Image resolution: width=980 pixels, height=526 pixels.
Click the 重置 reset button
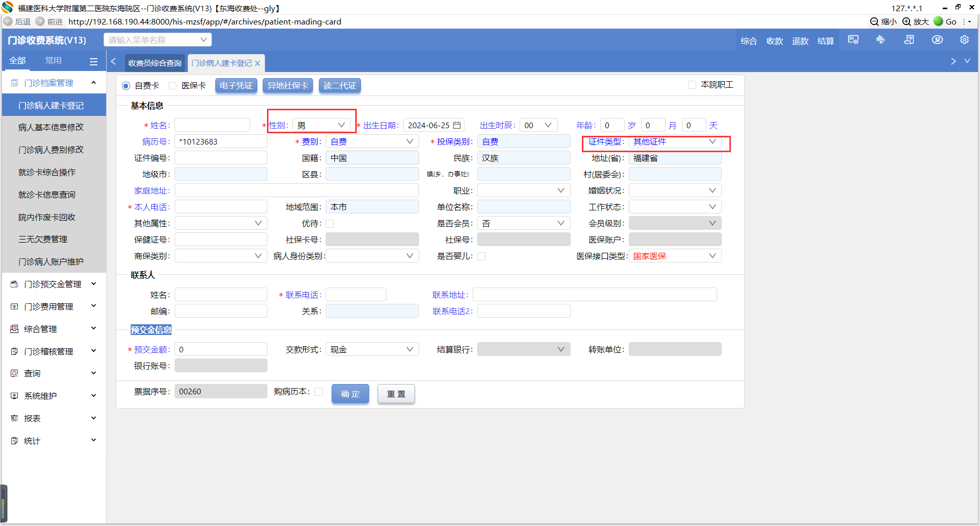(x=396, y=394)
